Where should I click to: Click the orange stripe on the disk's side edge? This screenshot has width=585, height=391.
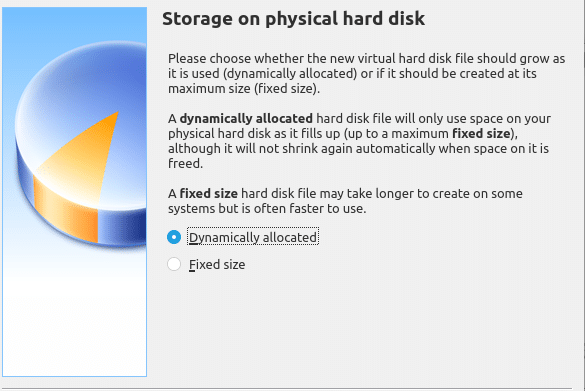66,209
